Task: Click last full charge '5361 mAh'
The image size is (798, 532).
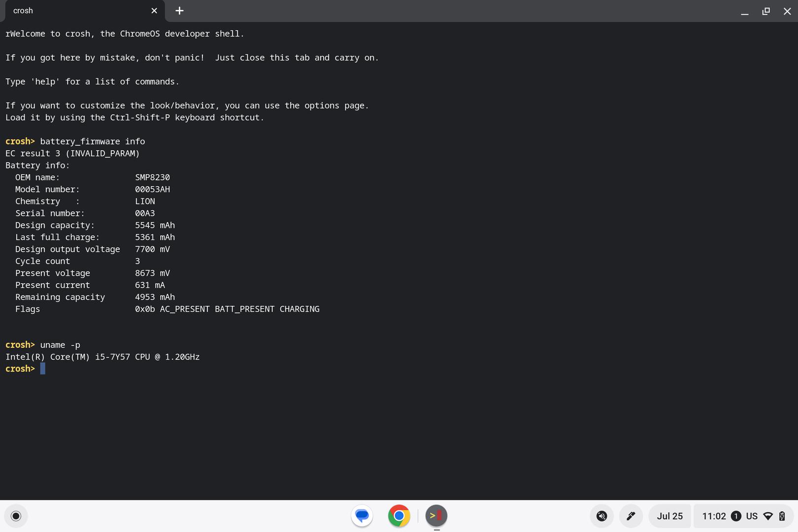Action: click(x=155, y=237)
